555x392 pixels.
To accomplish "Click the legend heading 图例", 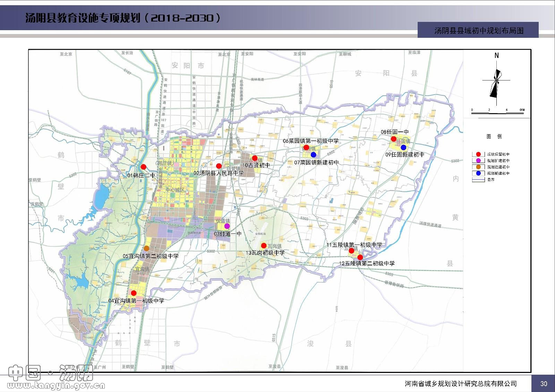I will [494, 137].
